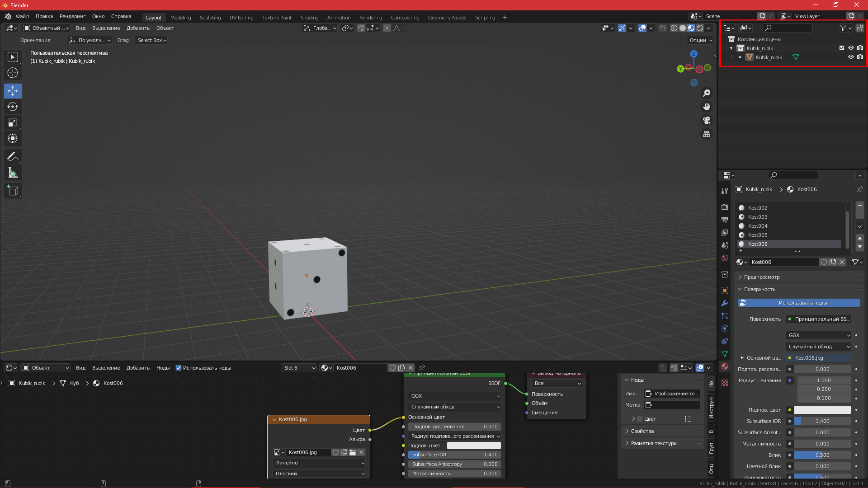868x488 pixels.
Task: Adjust the Блик slider value
Action: (822, 455)
